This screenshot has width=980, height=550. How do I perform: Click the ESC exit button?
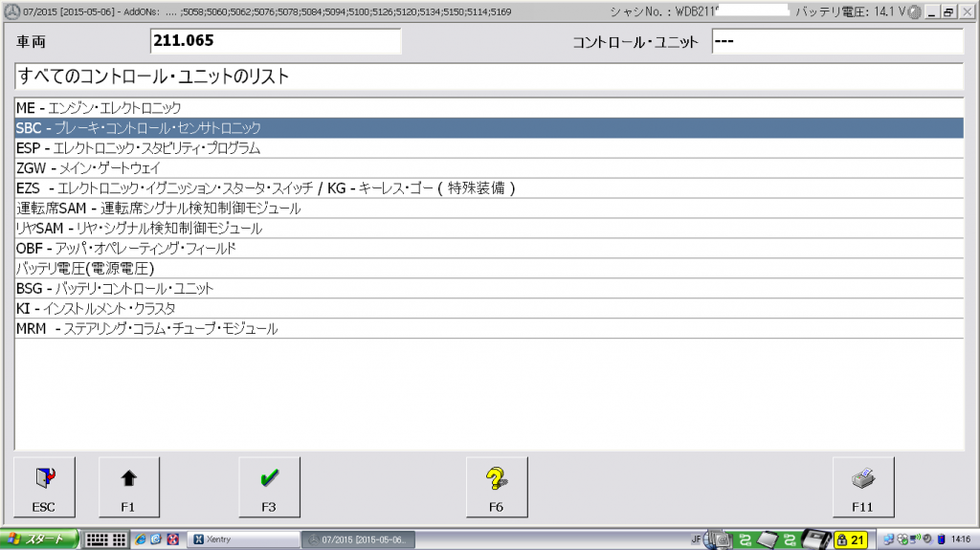pos(44,487)
